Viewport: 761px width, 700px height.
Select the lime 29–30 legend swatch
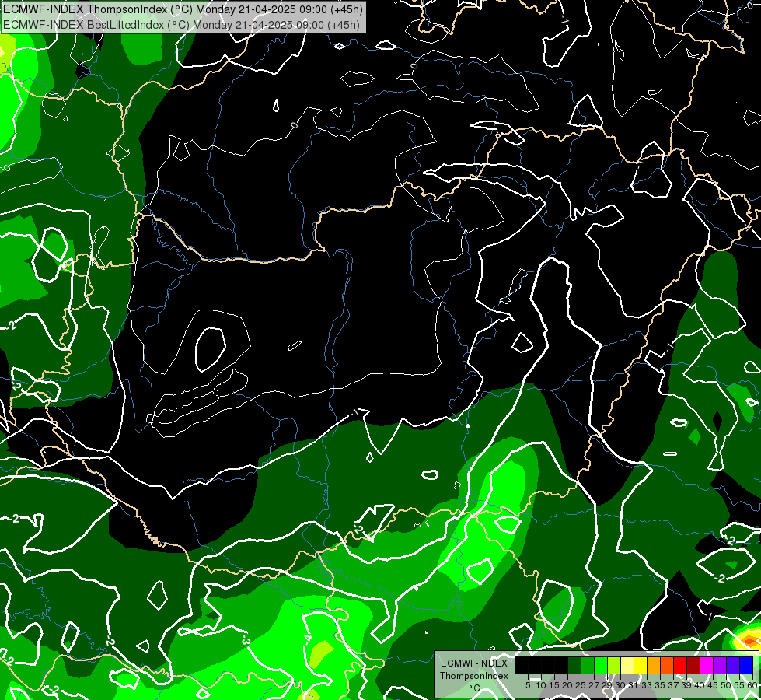click(x=614, y=665)
